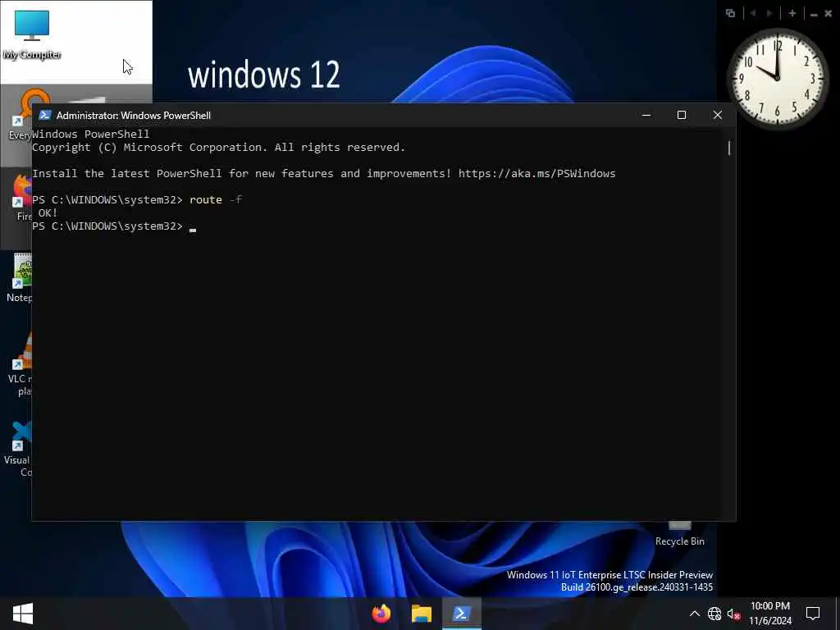Click the analog clock gadget
Image resolution: width=840 pixels, height=630 pixels.
778,79
